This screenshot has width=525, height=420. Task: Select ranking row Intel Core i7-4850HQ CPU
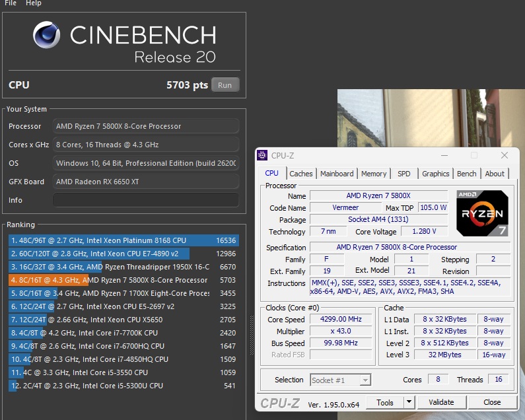[123, 359]
